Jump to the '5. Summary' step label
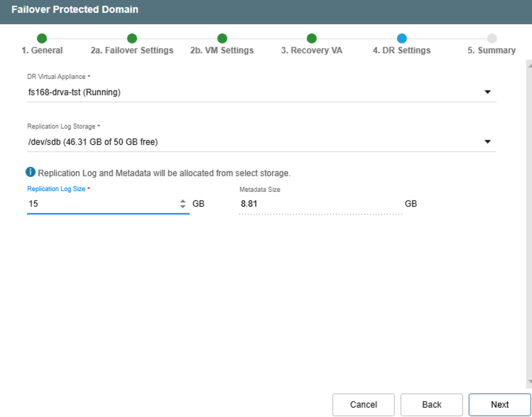This screenshot has height=417, width=532. (x=492, y=50)
